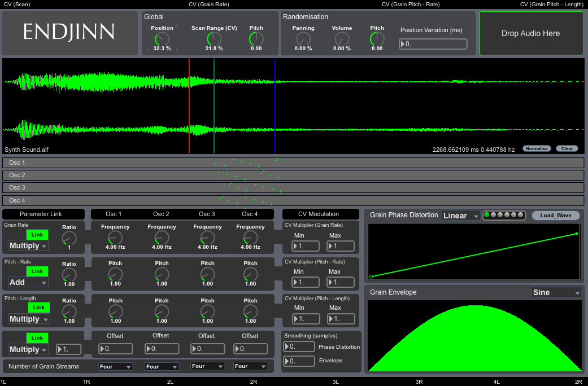Open the Grain Rate Multiply dropdown
588x386 pixels.
(28, 245)
